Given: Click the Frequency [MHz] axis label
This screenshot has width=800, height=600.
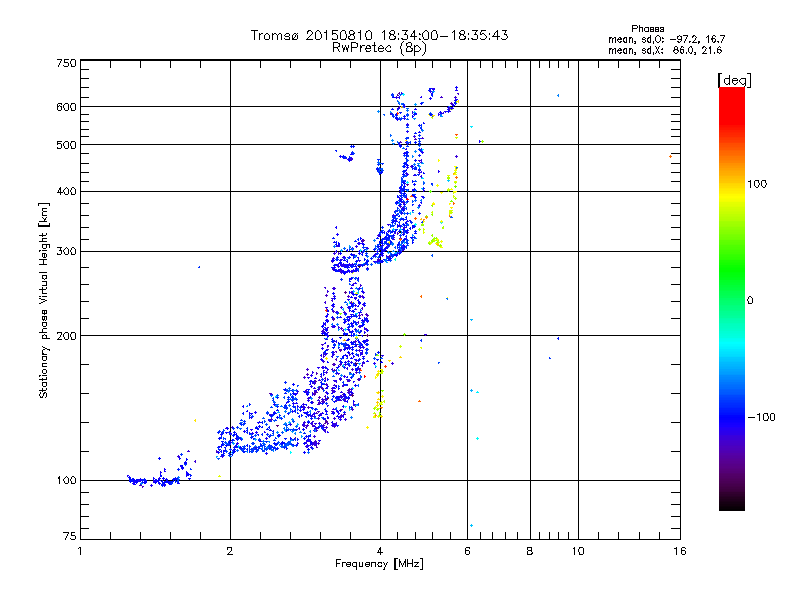Looking at the screenshot, I should pyautogui.click(x=379, y=564).
